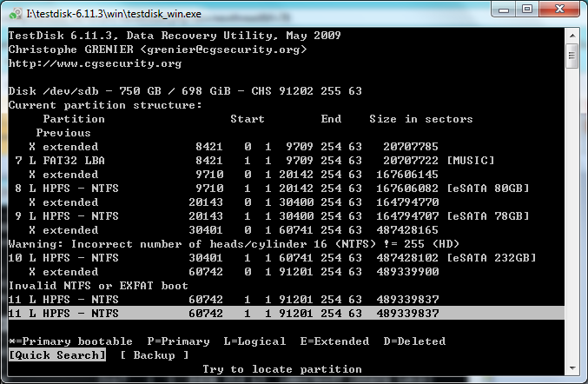
Task: Click the 'TestDisk 6.11.3, Data Recovery Utility' line
Action: [175, 36]
